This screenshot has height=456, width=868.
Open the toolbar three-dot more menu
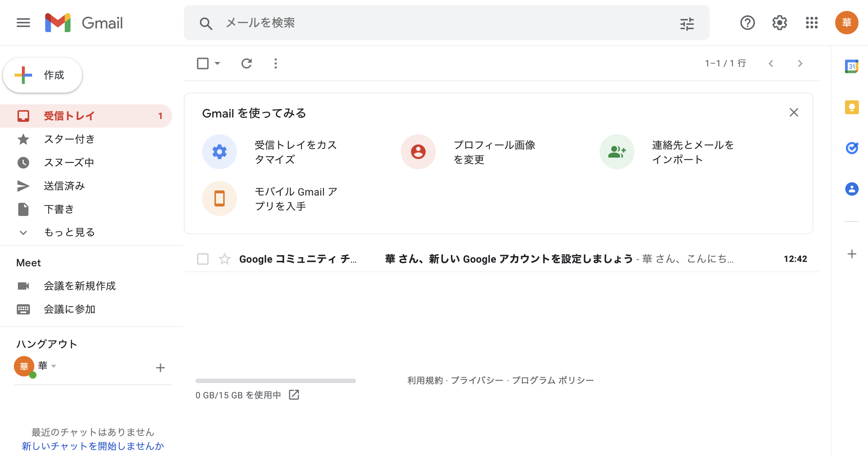pyautogui.click(x=276, y=63)
